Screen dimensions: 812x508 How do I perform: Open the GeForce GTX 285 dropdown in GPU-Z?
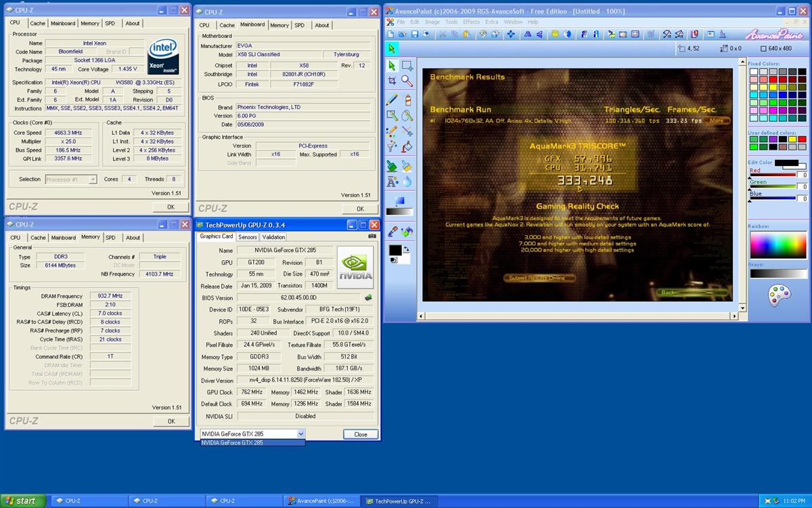[x=301, y=434]
